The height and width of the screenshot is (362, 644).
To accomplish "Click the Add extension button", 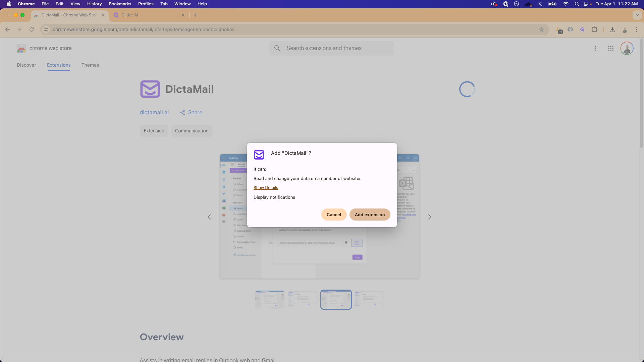I will tap(370, 215).
